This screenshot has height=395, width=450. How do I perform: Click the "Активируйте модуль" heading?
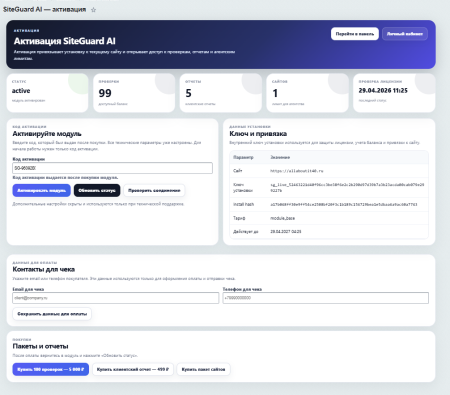coord(47,134)
